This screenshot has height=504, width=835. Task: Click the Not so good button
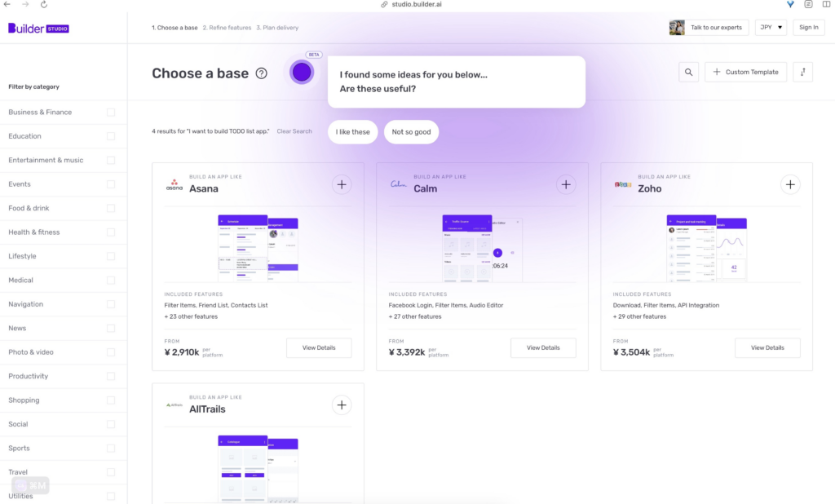pos(411,132)
